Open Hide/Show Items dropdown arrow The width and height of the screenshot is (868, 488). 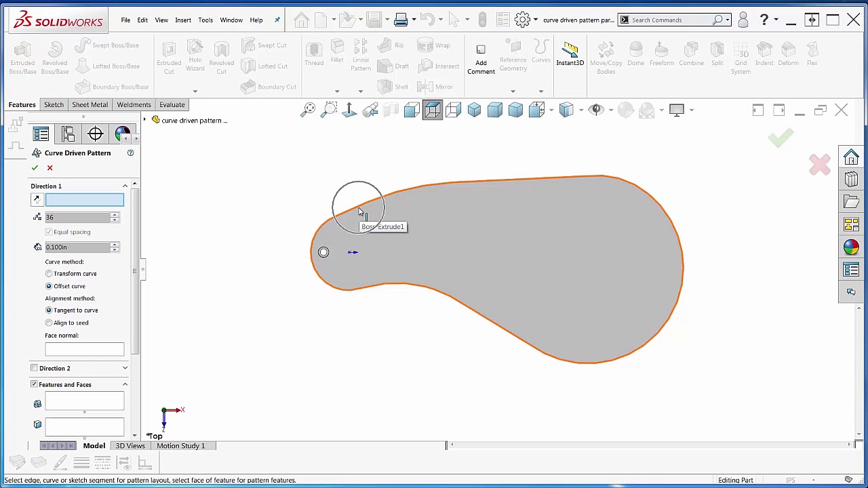click(610, 110)
